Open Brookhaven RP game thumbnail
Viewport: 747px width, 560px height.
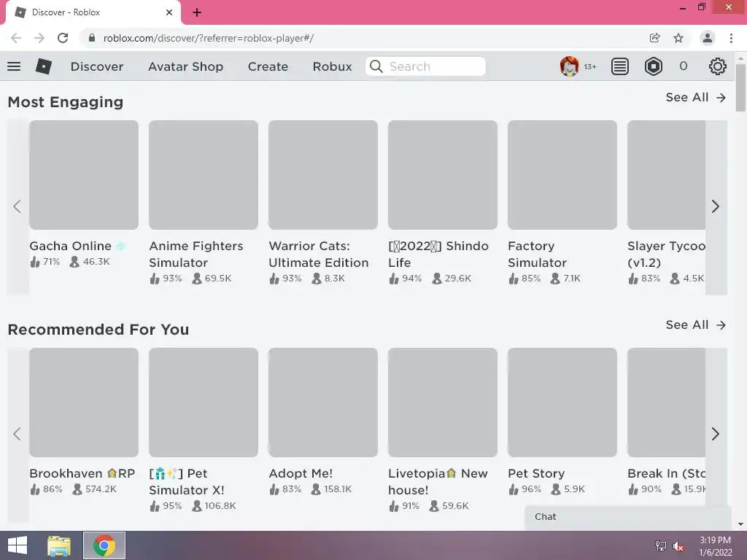pos(84,402)
